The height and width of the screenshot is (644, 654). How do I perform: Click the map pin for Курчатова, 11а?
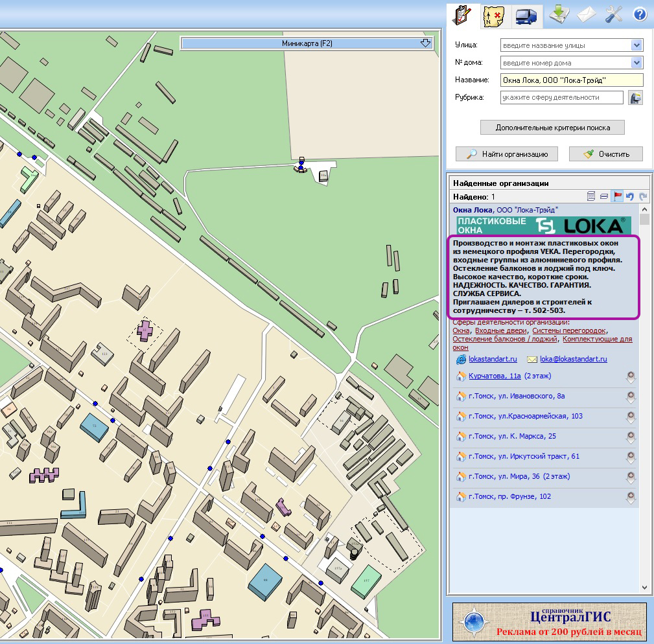[x=631, y=377]
